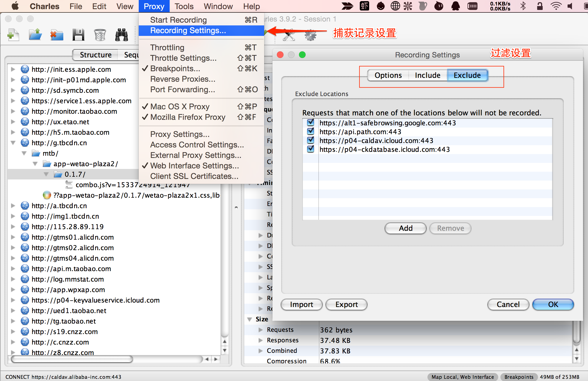Viewport: 588px width, 381px height.
Task: Click globe icon beside http://monitor.taobao.com
Action: click(25, 111)
